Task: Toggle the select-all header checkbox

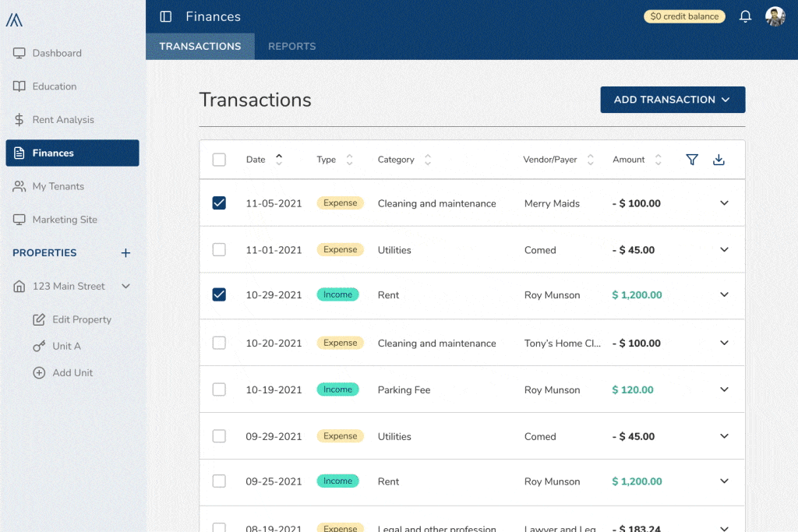Action: point(219,160)
